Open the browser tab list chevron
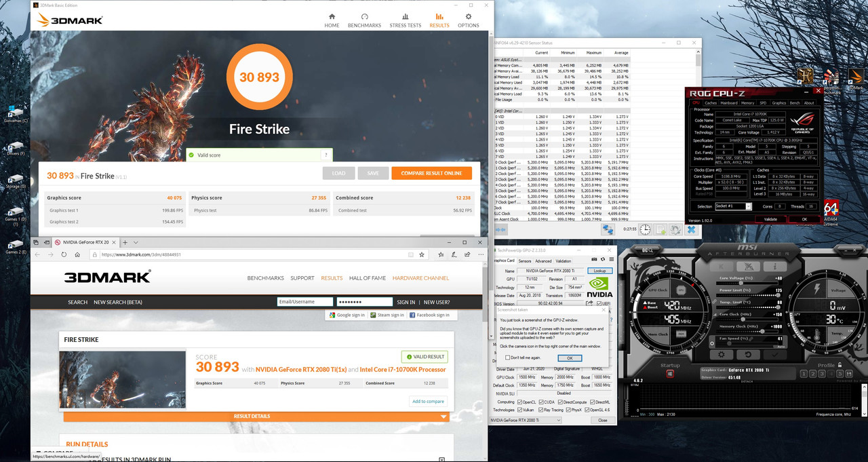Screen dimensions: 868x462 click(136, 242)
